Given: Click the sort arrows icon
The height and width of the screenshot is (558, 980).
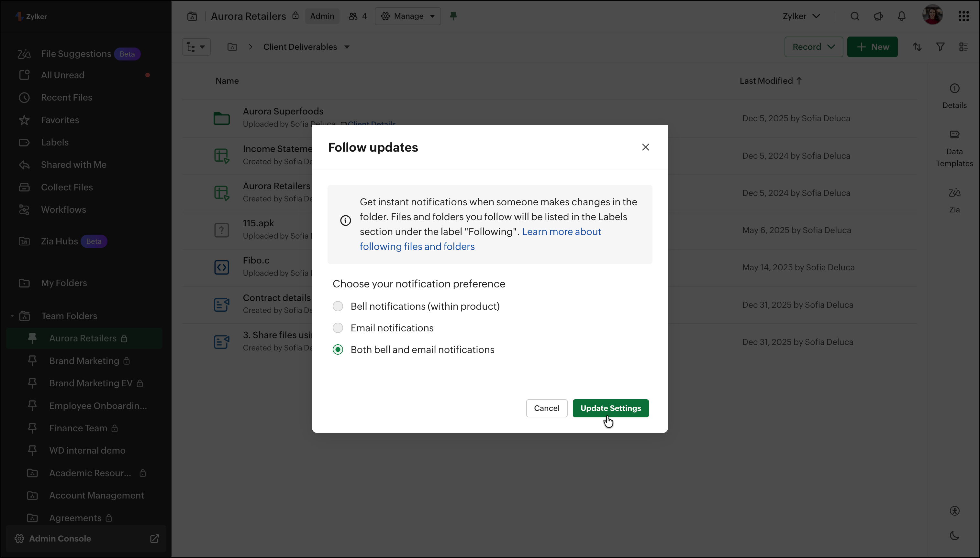Looking at the screenshot, I should [917, 47].
